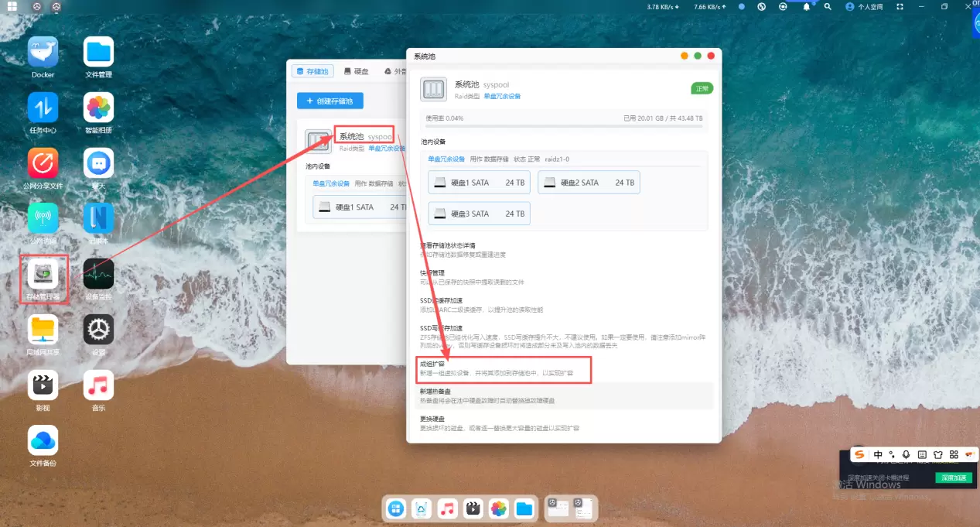Click the search magnifier in top bar
Image resolution: width=980 pixels, height=527 pixels.
828,7
